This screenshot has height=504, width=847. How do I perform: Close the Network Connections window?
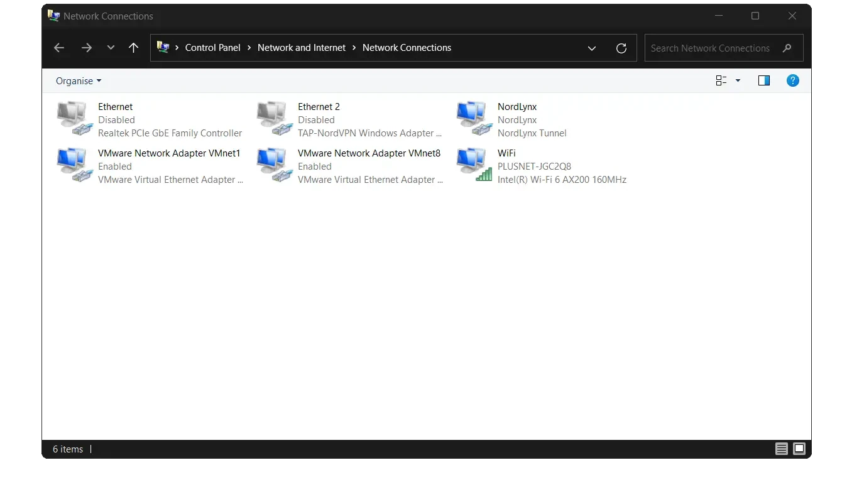(792, 16)
